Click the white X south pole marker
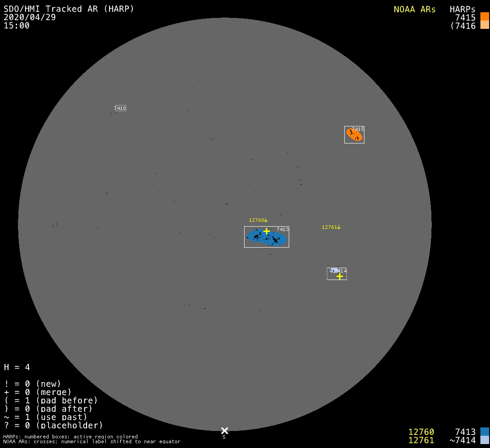This screenshot has width=490, height=448. tap(224, 430)
